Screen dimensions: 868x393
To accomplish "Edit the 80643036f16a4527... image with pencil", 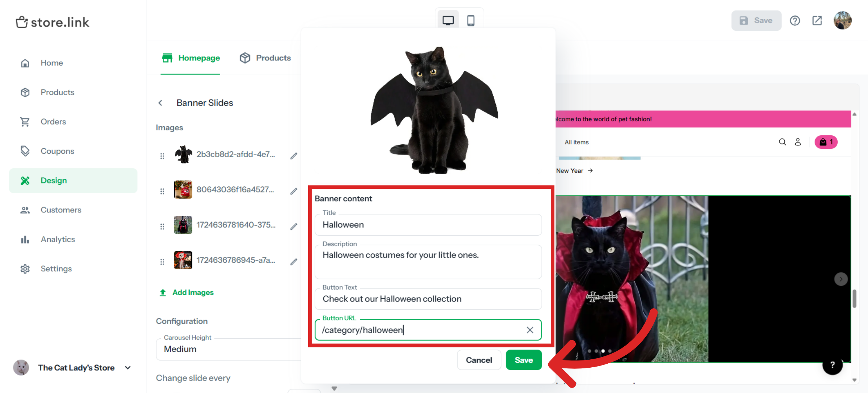I will tap(294, 191).
